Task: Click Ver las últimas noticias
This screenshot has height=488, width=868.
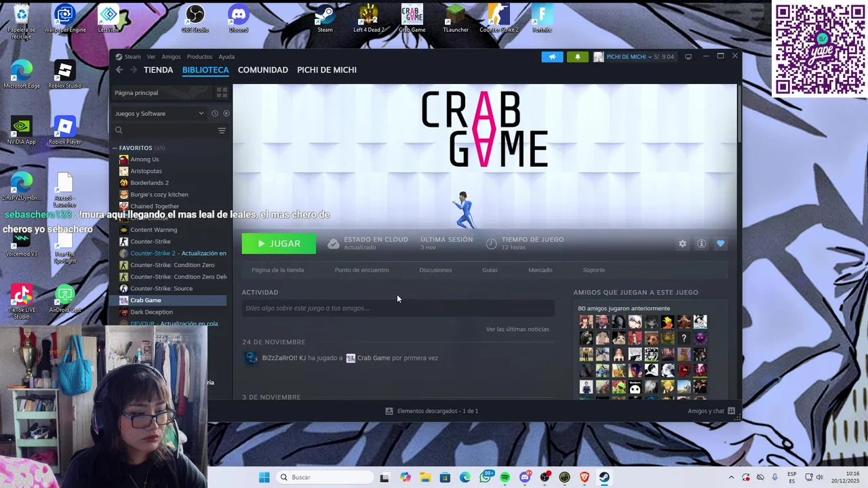Action: pos(517,329)
